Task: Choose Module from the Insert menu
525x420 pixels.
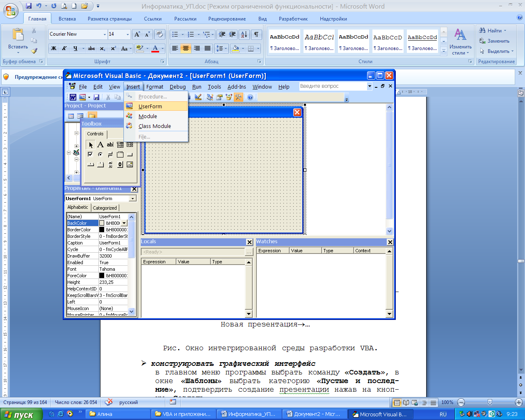Action: [x=156, y=116]
